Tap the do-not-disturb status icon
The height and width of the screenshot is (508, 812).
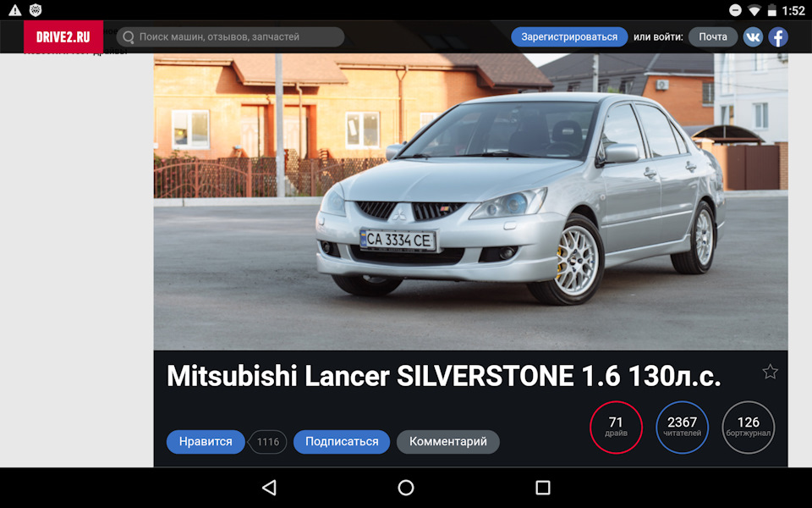(735, 10)
